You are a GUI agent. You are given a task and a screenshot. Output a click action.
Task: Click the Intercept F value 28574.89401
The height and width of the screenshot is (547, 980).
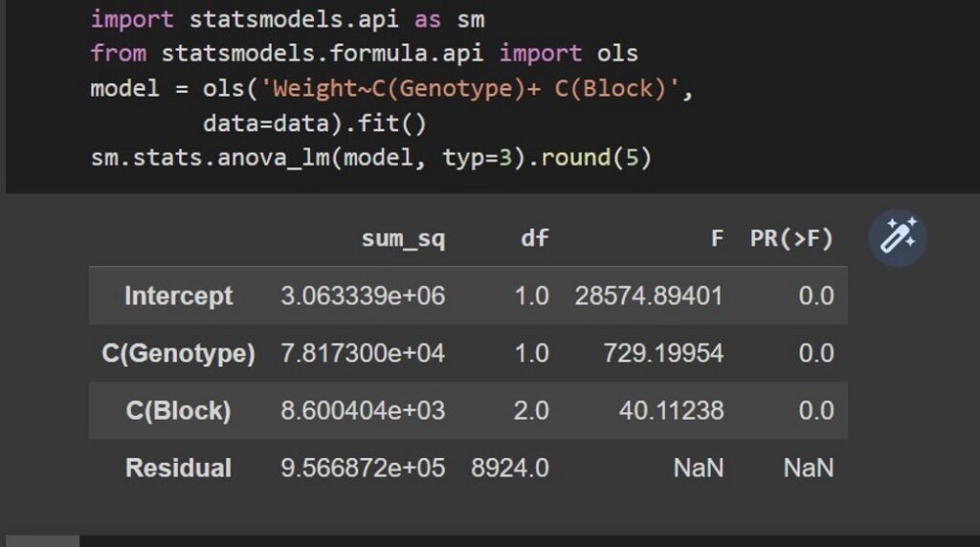tap(649, 296)
